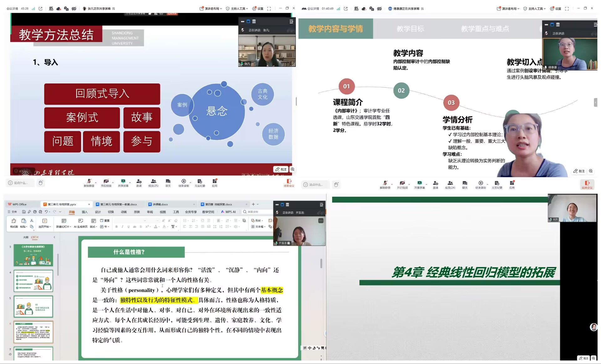Click the 批注 annotate button in 张凡's share
The height and width of the screenshot is (364, 601).
(281, 169)
